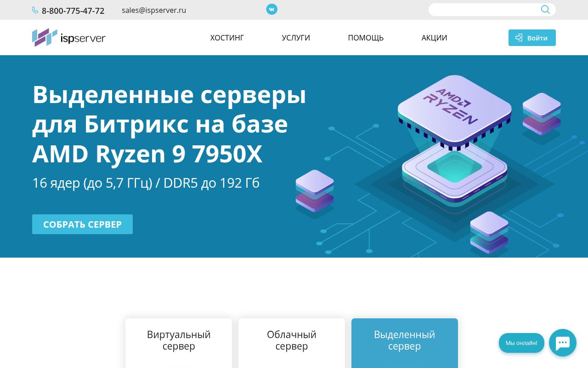Open the ПОМОЩЬ menu

[366, 38]
